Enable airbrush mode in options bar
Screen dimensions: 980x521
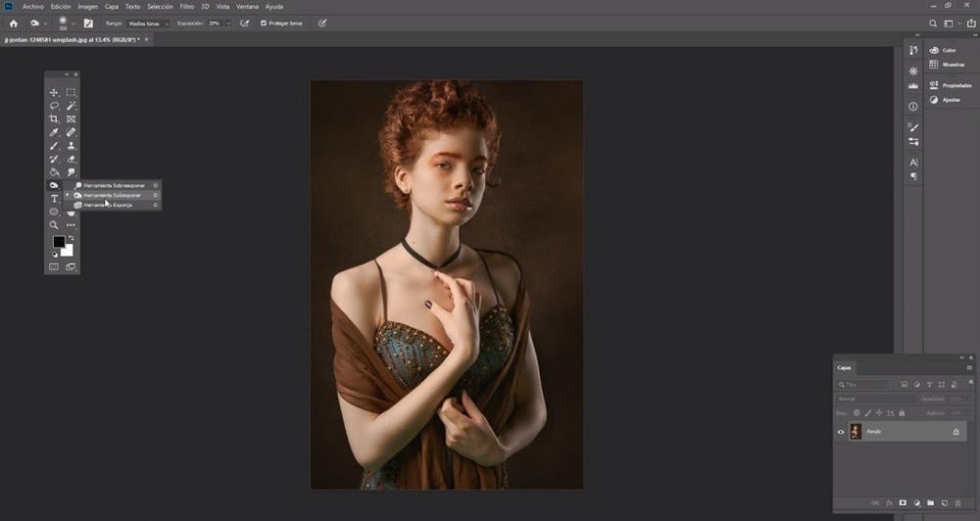(x=244, y=24)
